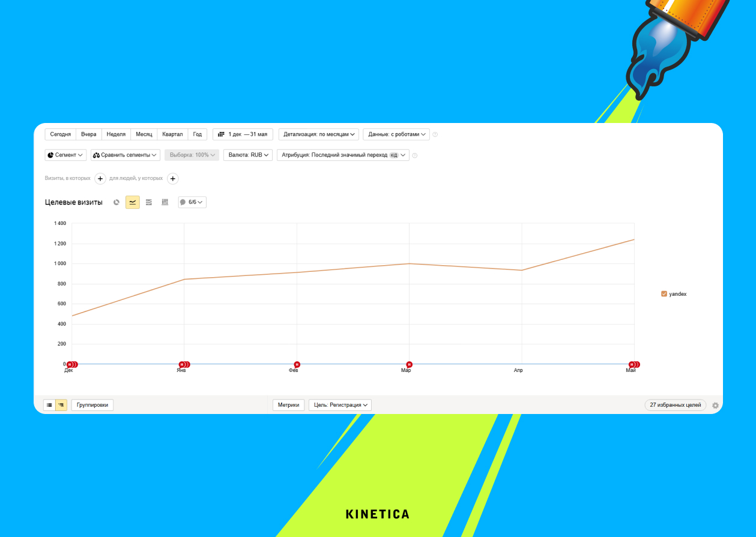Toggle the tree list table view

click(61, 405)
